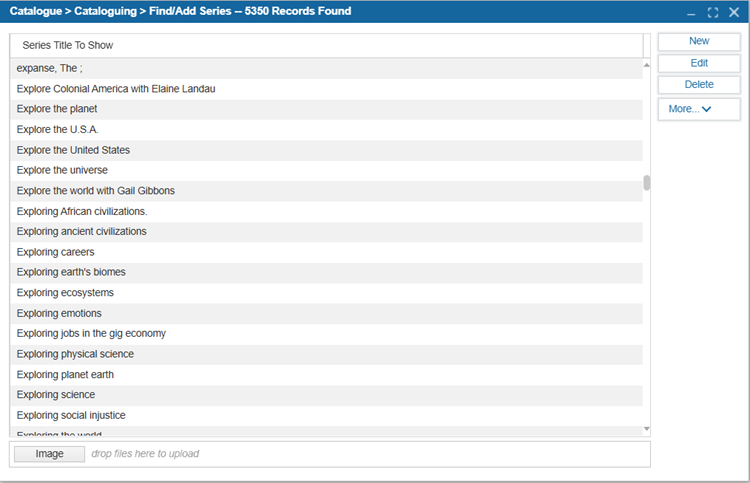The width and height of the screenshot is (750, 483).
Task: Click the Edit button
Action: [699, 63]
